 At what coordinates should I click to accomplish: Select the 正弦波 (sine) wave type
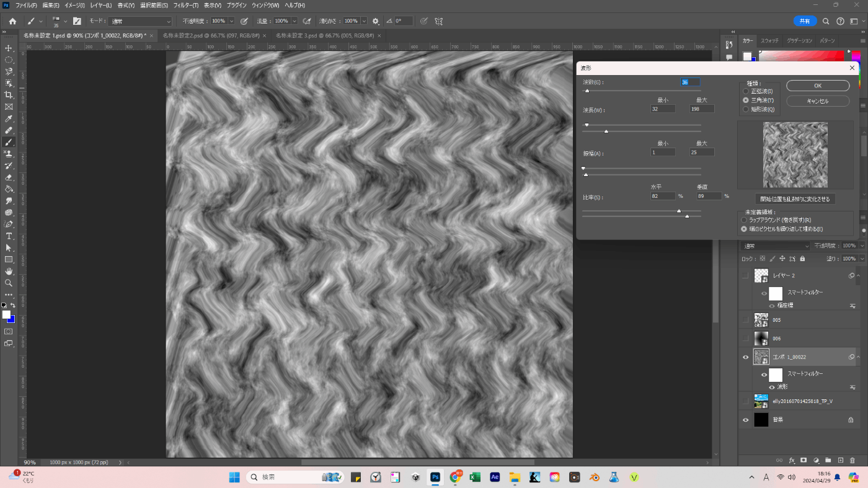[x=745, y=91]
